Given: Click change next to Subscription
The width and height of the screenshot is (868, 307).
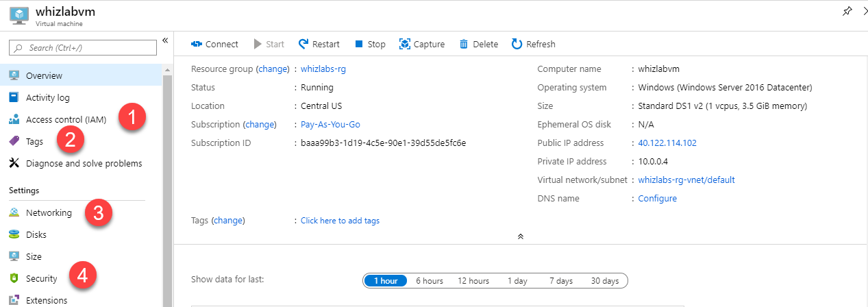Looking at the screenshot, I should point(260,124).
